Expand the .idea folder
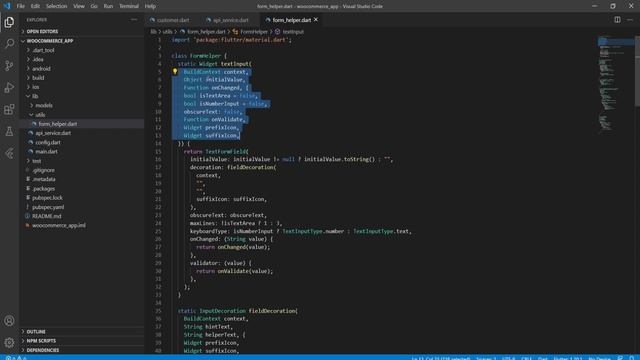This screenshot has width=640, height=360. [x=82, y=59]
